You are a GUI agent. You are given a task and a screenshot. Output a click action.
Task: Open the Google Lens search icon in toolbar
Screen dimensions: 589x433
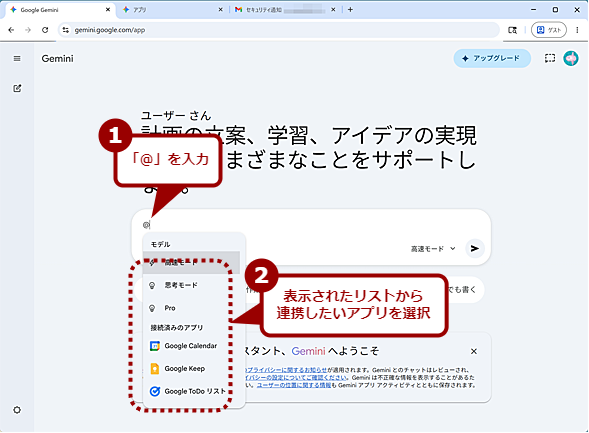(512, 30)
